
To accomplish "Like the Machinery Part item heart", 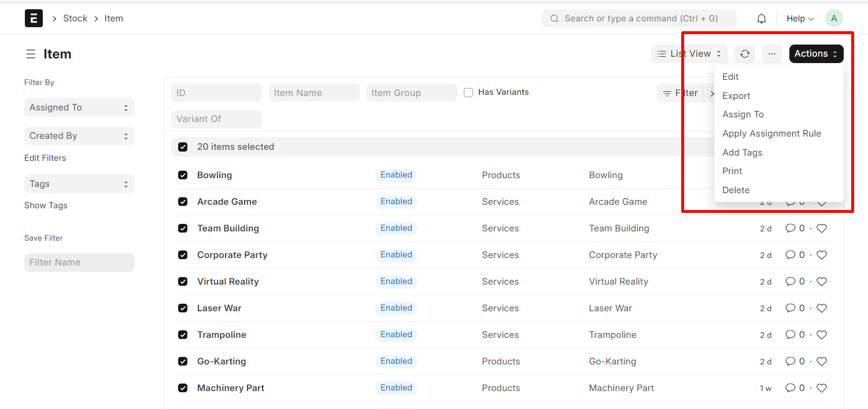I will click(822, 388).
